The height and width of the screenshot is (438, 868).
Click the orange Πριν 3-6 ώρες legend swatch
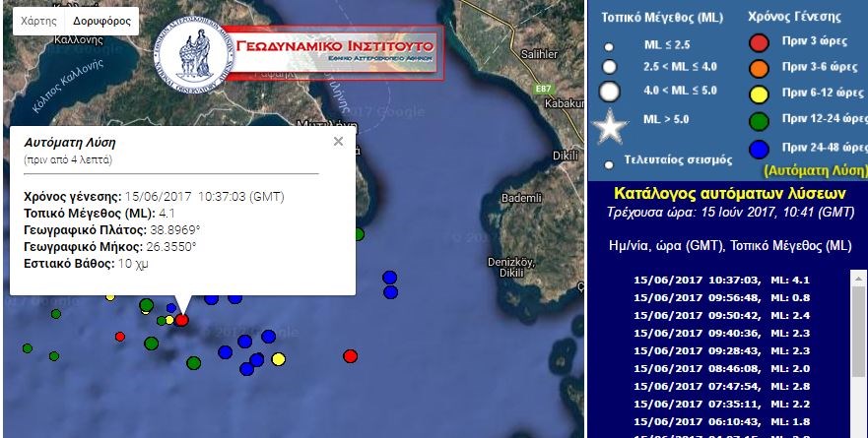pyautogui.click(x=759, y=69)
